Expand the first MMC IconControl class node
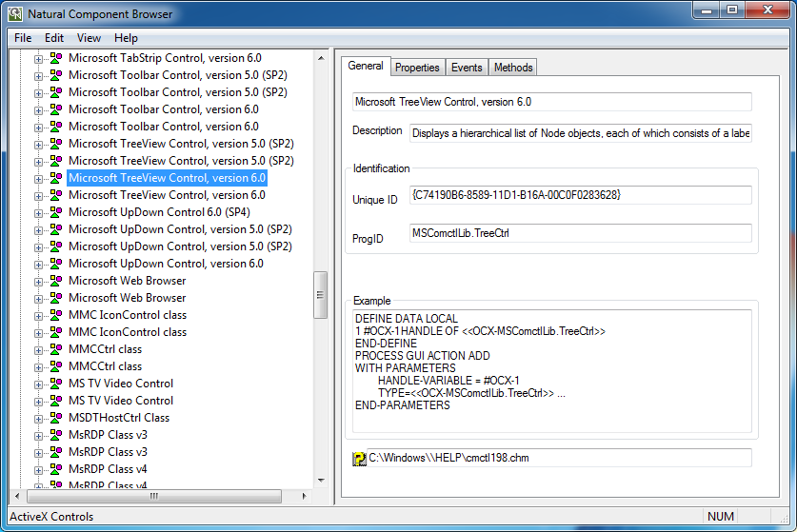 pyautogui.click(x=39, y=315)
